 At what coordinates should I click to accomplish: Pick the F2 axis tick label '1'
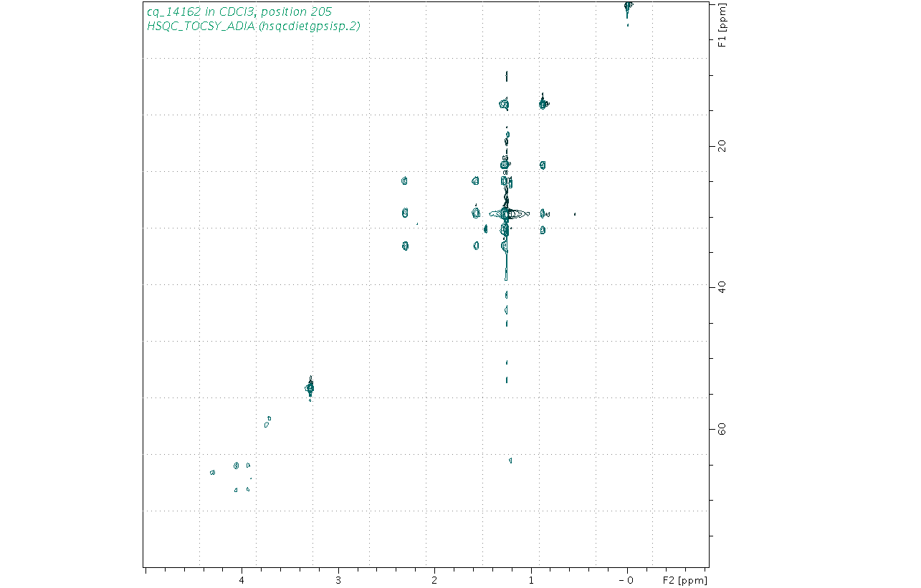(x=531, y=579)
